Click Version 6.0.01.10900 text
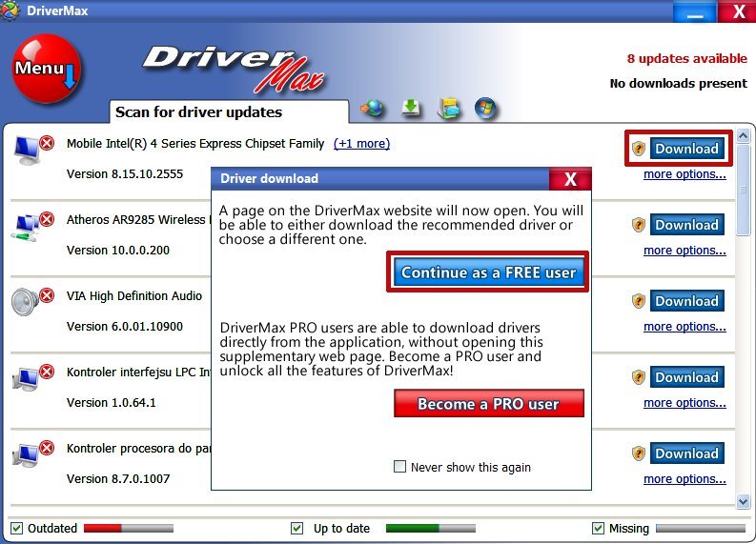The image size is (756, 544). click(x=125, y=326)
